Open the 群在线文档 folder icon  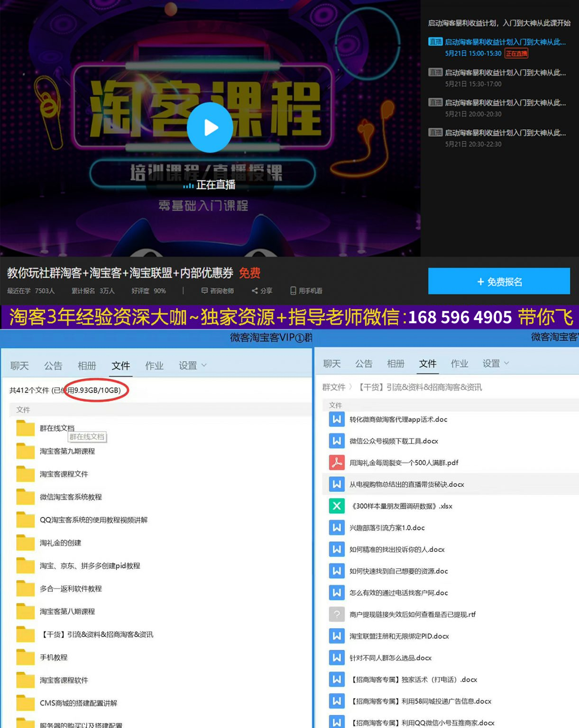(25, 428)
